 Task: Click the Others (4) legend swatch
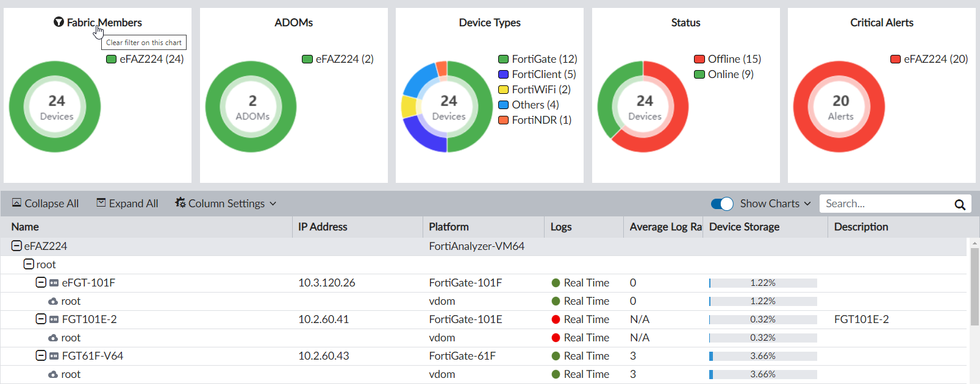tap(503, 105)
